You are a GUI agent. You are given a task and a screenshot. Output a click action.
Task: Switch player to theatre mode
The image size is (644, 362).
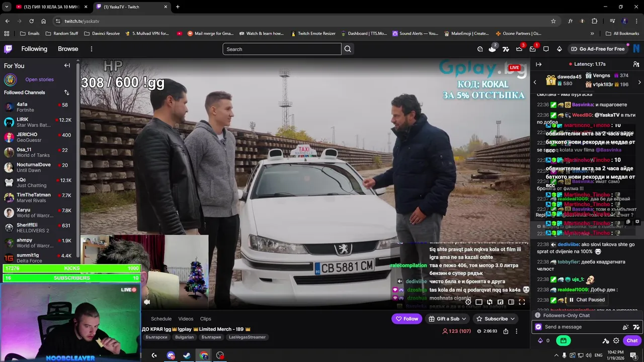(x=511, y=302)
